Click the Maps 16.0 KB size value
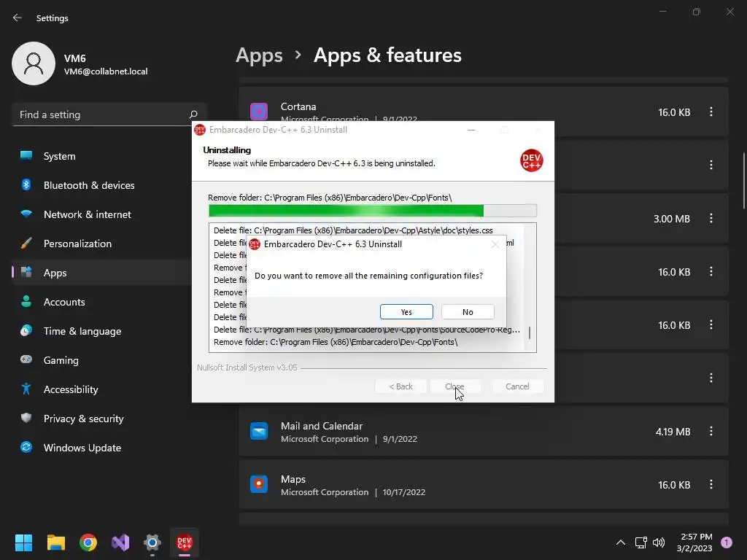This screenshot has width=747, height=560. (674, 485)
